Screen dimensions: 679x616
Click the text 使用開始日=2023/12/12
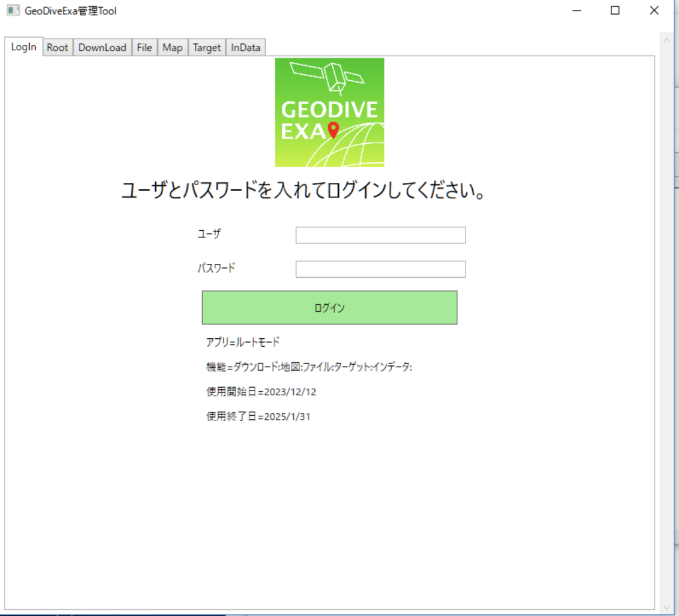pyautogui.click(x=261, y=392)
